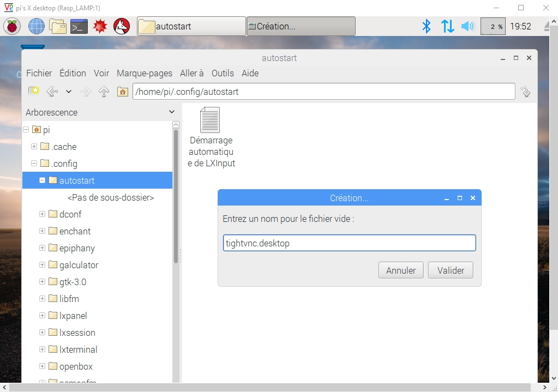Image resolution: width=558 pixels, height=392 pixels.
Task: Open the Voir menu
Action: (x=101, y=73)
